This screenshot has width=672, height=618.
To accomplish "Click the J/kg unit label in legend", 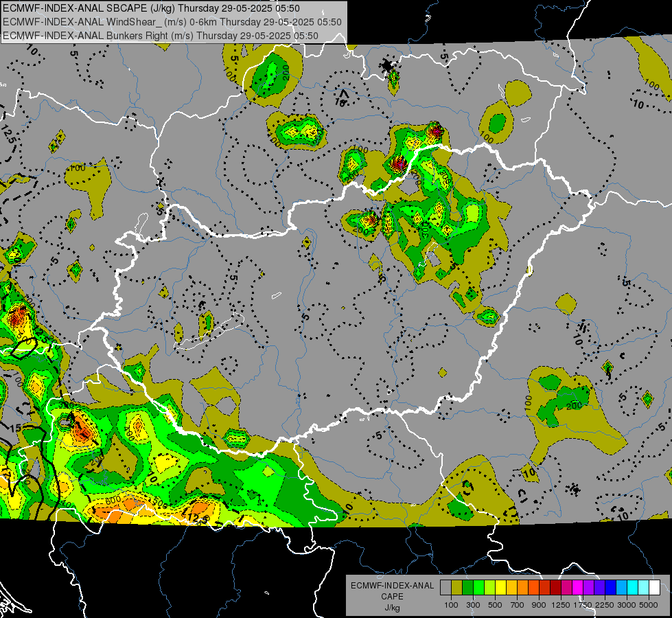I will pos(393,608).
